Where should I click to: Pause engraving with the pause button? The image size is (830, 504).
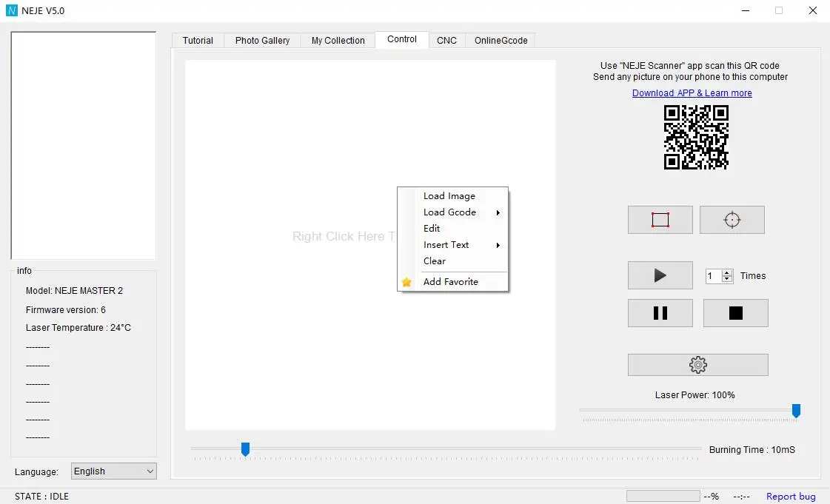click(660, 313)
